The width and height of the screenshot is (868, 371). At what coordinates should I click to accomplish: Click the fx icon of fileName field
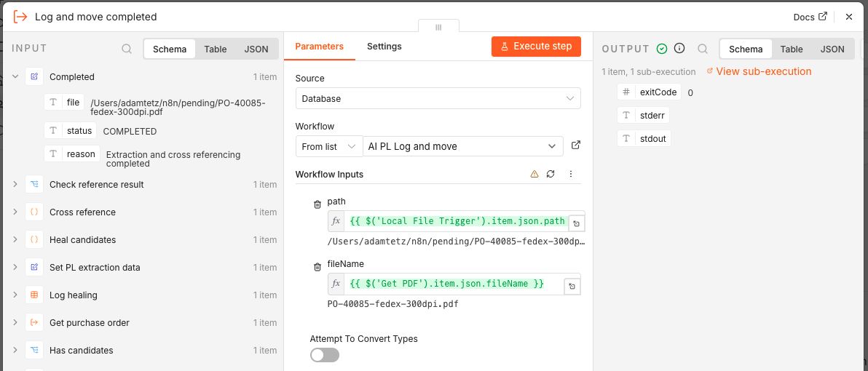(x=336, y=284)
